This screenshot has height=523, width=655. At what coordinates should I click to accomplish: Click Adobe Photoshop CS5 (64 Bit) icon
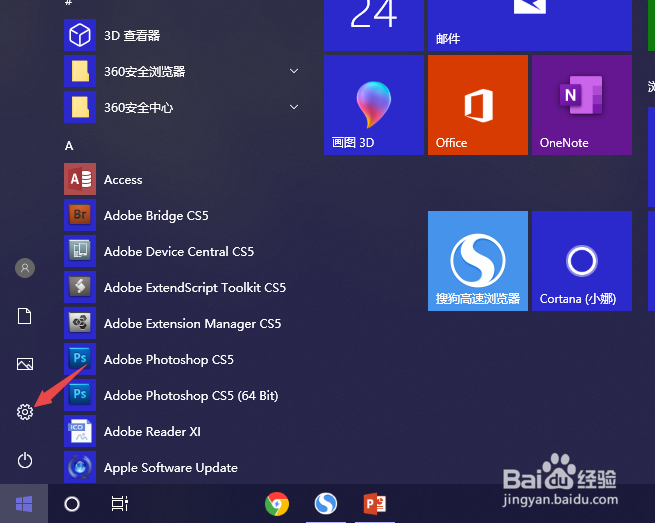(x=80, y=395)
